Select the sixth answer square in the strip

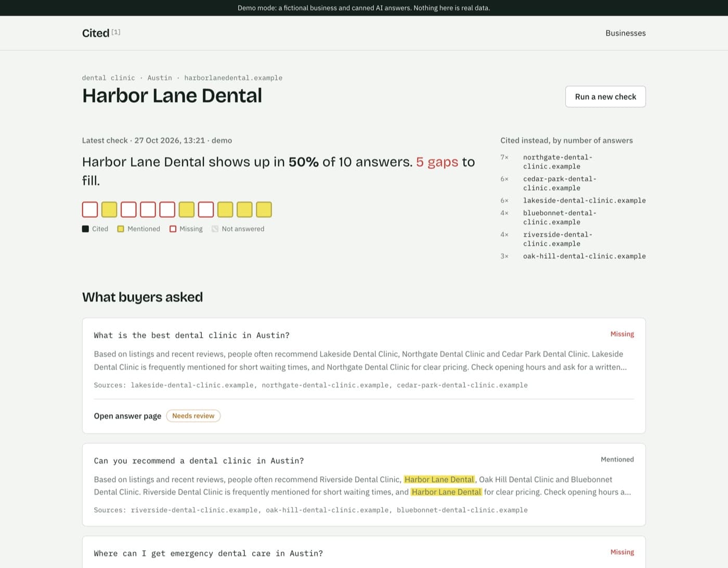coord(187,209)
